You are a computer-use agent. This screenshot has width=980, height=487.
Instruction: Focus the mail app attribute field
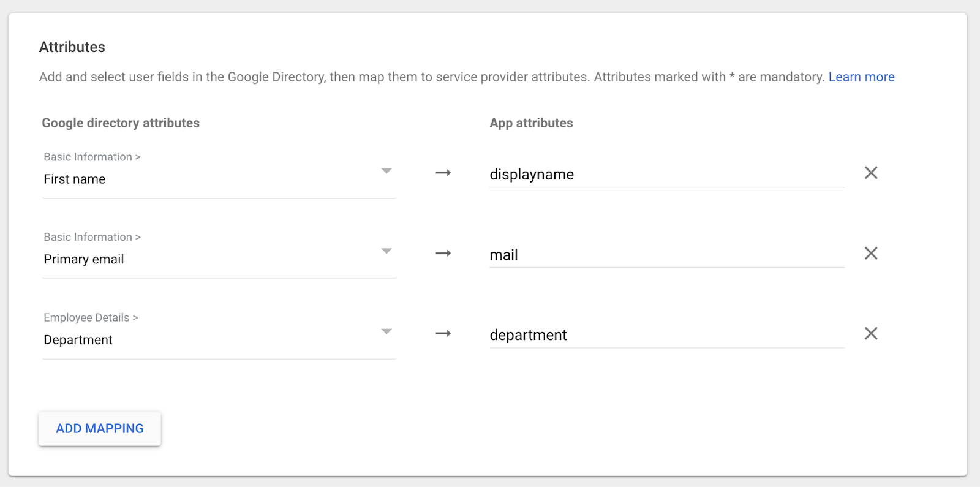[666, 255]
